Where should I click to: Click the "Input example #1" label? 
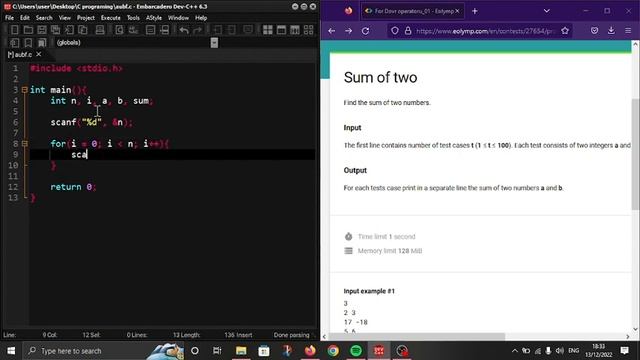pos(369,291)
